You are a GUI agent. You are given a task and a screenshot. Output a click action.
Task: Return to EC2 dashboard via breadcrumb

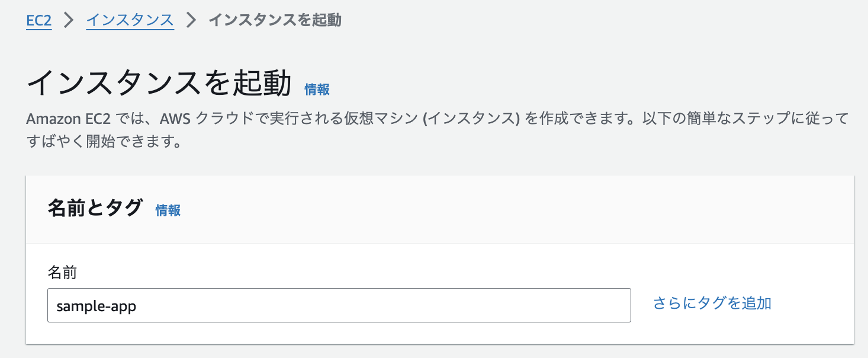click(x=38, y=20)
